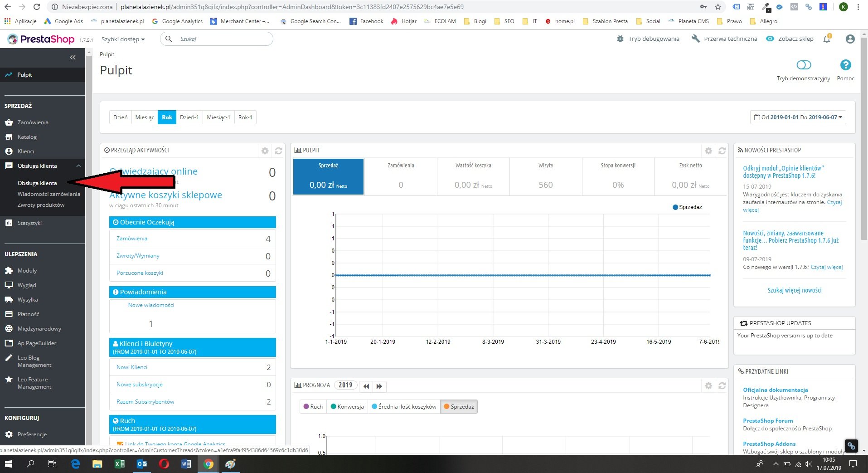Refresh the Prognoza chart panel
This screenshot has height=473, width=868.
tap(722, 385)
